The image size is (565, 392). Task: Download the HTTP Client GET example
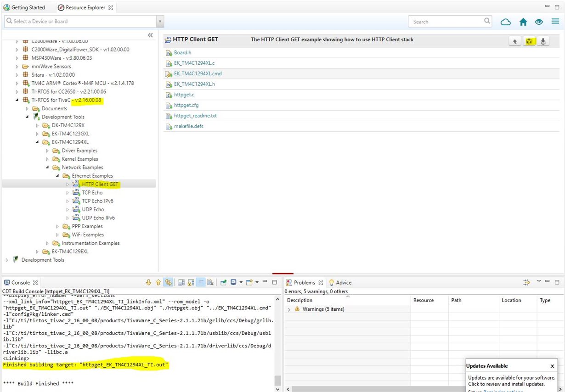(x=543, y=41)
